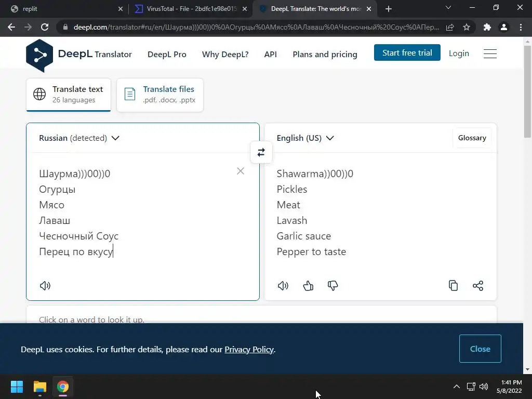Share the translation
This screenshot has width=532, height=399.
point(478,286)
